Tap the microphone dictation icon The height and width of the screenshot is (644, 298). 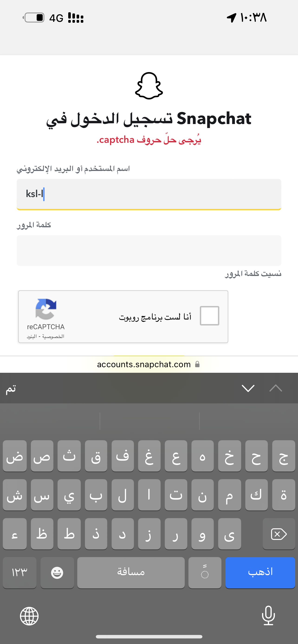click(269, 615)
